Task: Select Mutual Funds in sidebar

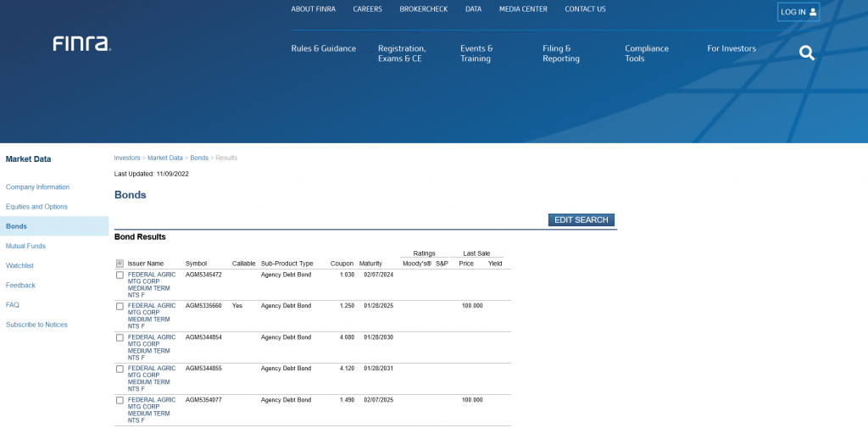Action: pos(25,246)
